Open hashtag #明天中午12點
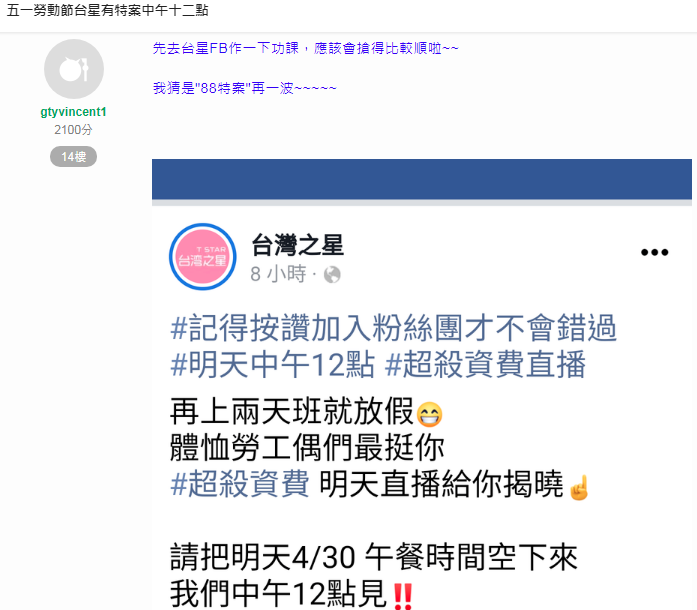Screen dimensions: 697x610 (x=272, y=365)
